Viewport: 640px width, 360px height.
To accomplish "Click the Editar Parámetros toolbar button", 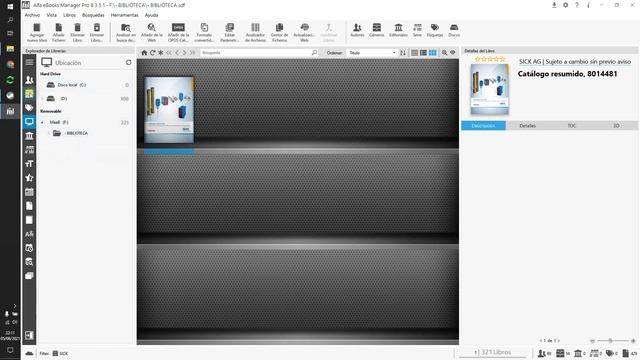I will pyautogui.click(x=229, y=32).
